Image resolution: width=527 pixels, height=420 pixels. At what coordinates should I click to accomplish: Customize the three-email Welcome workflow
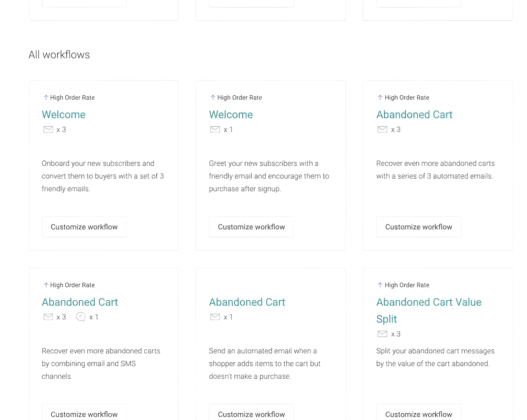84,227
